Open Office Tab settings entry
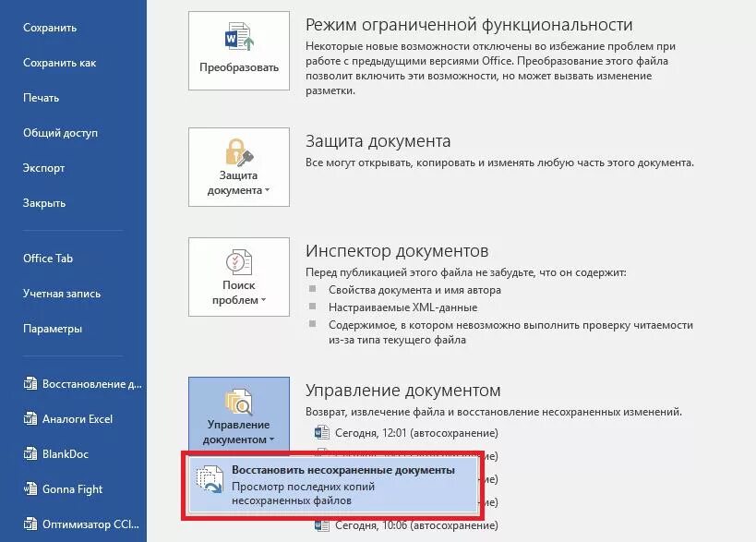Screen dimensions: 756x542 [x=48, y=259]
